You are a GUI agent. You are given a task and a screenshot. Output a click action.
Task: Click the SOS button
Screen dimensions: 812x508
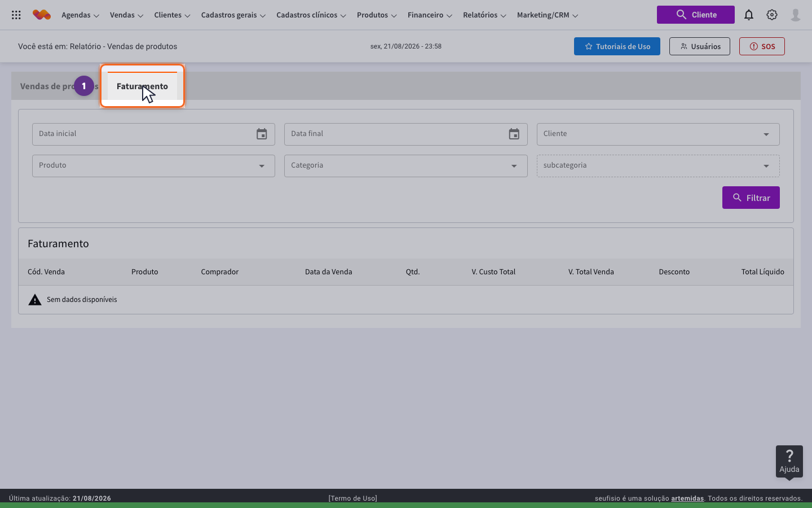(x=762, y=46)
